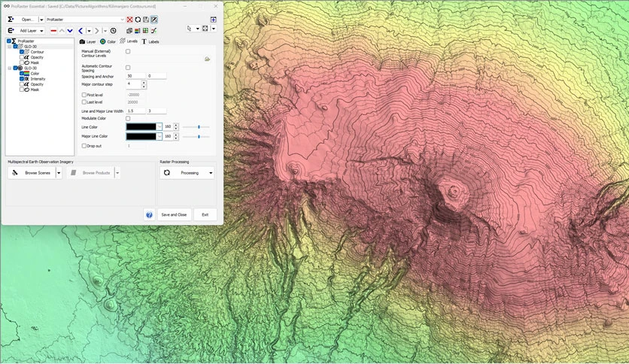Click the Save and Close button
This screenshot has width=629, height=364.
click(174, 215)
